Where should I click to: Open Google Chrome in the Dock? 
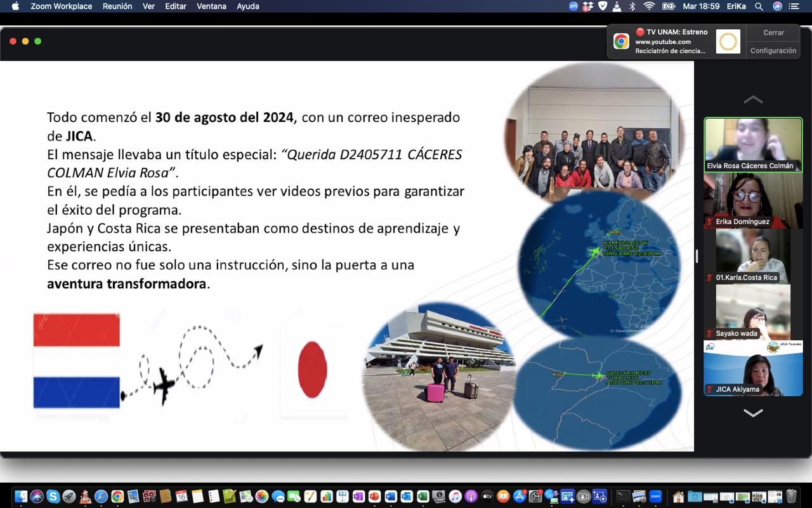(117, 496)
